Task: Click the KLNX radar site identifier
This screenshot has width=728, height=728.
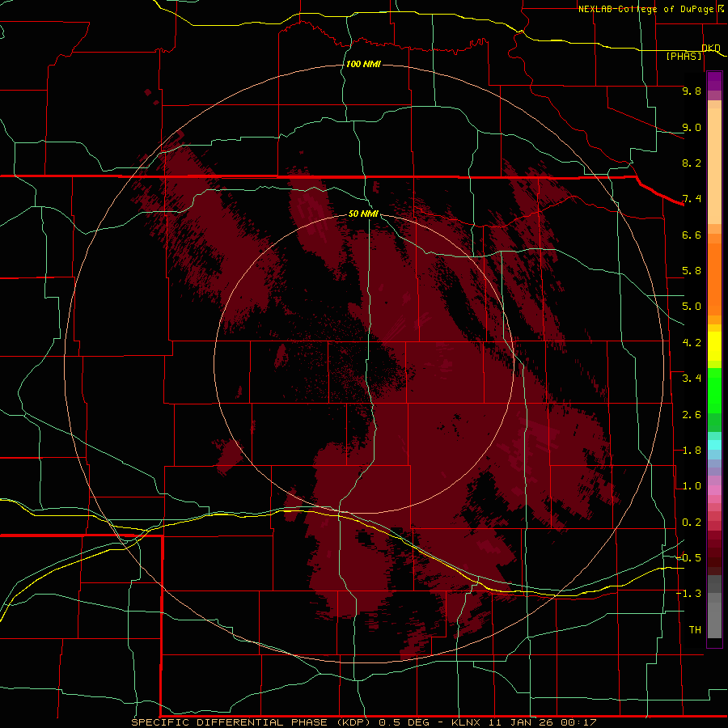Action: pyautogui.click(x=467, y=722)
